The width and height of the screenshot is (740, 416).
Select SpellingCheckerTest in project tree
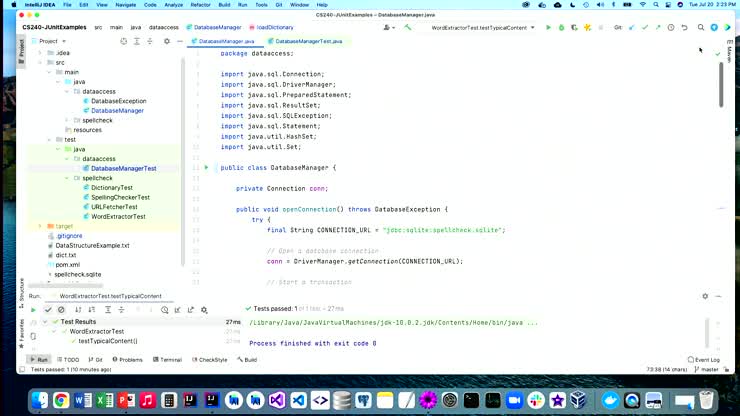point(120,197)
